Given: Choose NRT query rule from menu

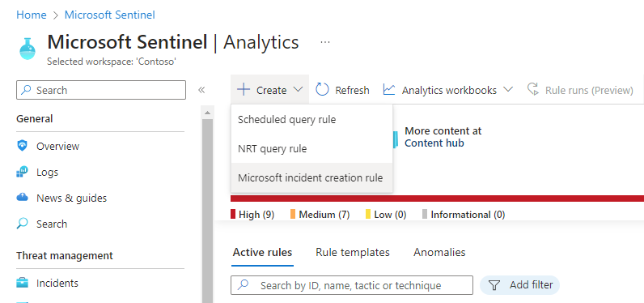Looking at the screenshot, I should 311,149.
